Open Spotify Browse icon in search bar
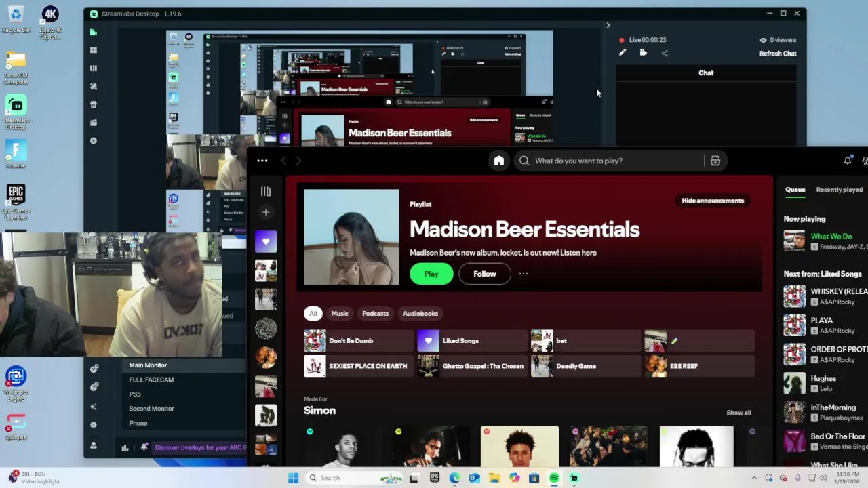The height and width of the screenshot is (488, 868). [x=715, y=161]
